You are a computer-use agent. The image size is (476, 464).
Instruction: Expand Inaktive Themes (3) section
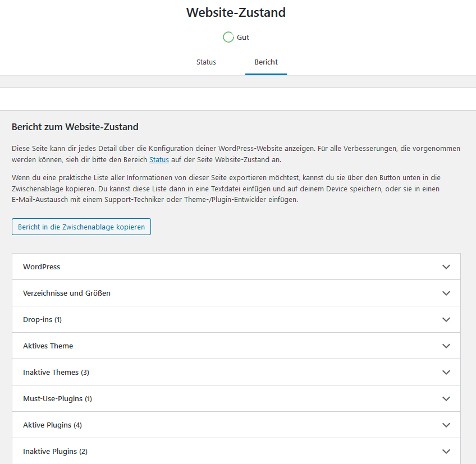click(236, 373)
